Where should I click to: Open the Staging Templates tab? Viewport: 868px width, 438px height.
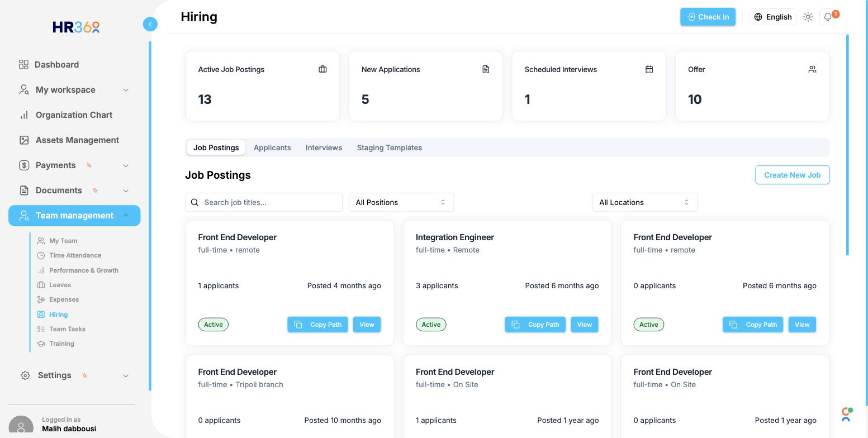pos(390,147)
